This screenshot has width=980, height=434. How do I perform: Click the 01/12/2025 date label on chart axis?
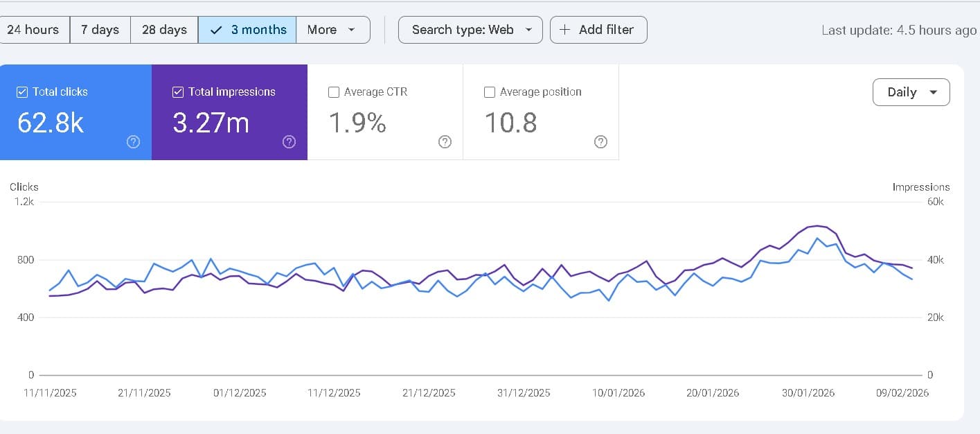(x=240, y=393)
